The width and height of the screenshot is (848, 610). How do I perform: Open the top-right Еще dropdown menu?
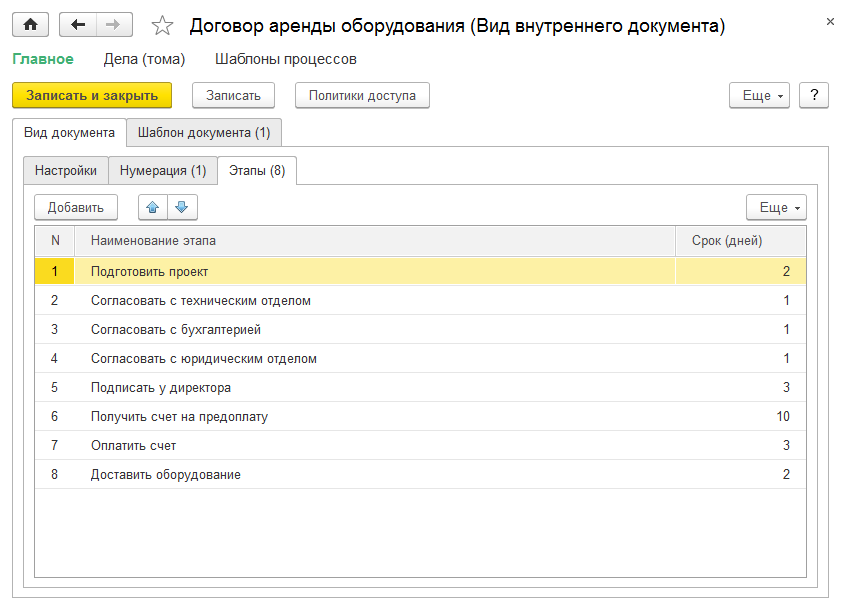759,96
